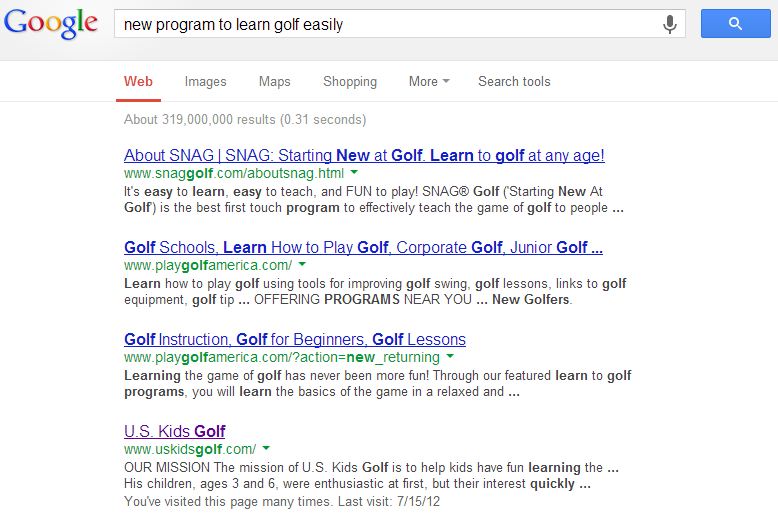Image resolution: width=778 pixels, height=518 pixels.
Task: Expand arrow beside www.playgolfamerica.com/ URL
Action: (x=302, y=264)
